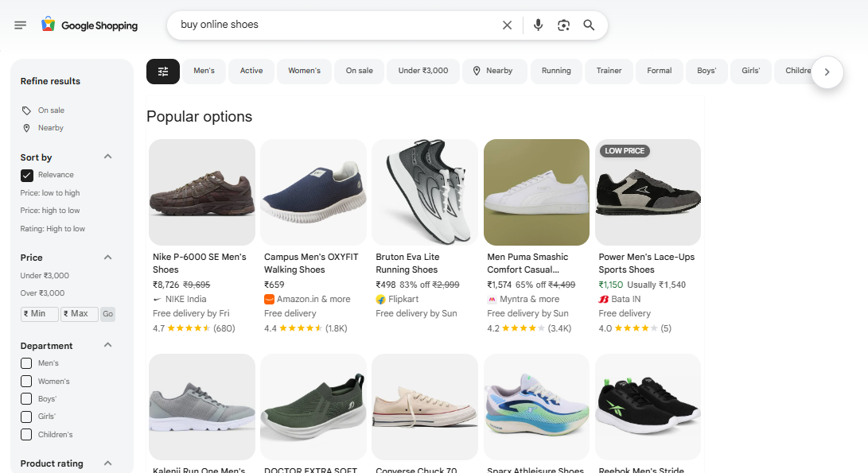Click the Bata IN seller icon
This screenshot has width=868, height=473.
(603, 299)
